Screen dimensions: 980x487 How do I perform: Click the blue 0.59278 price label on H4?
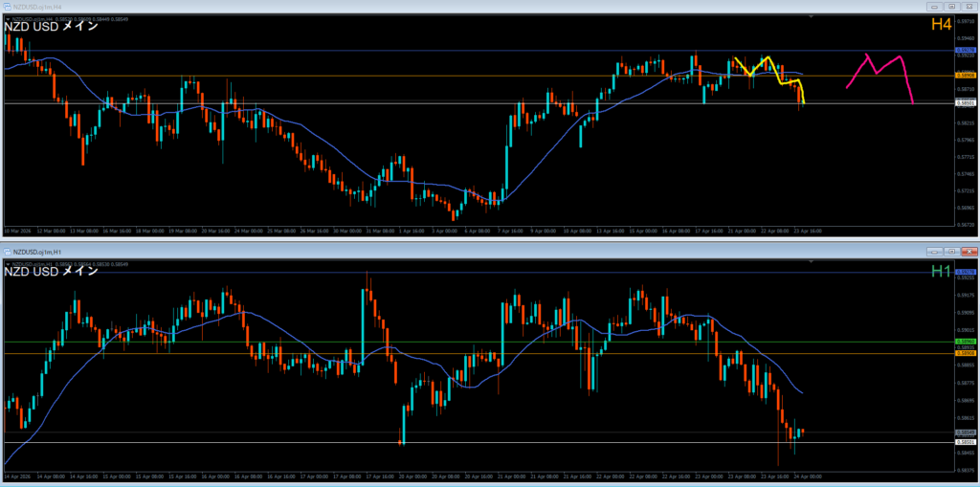tap(965, 50)
